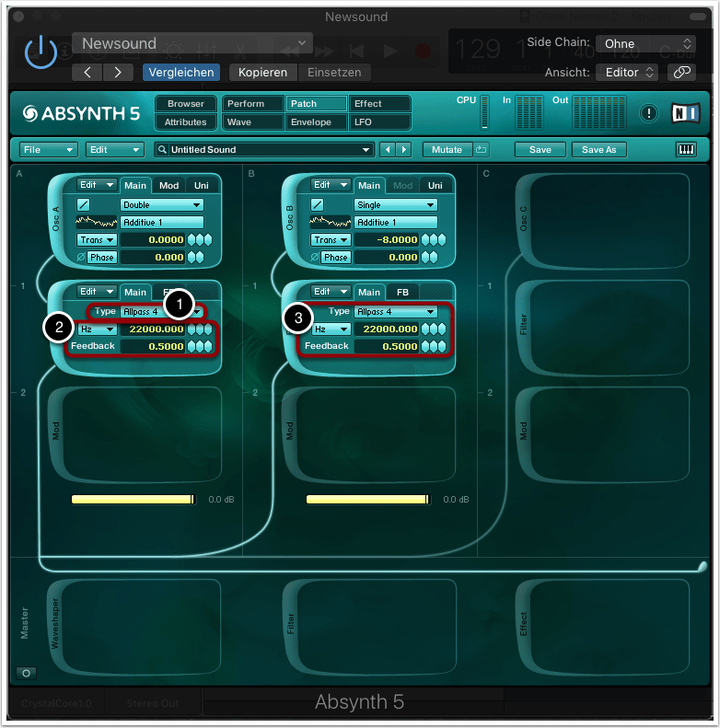Select the Patch tab
This screenshot has width=720, height=728.
(317, 103)
